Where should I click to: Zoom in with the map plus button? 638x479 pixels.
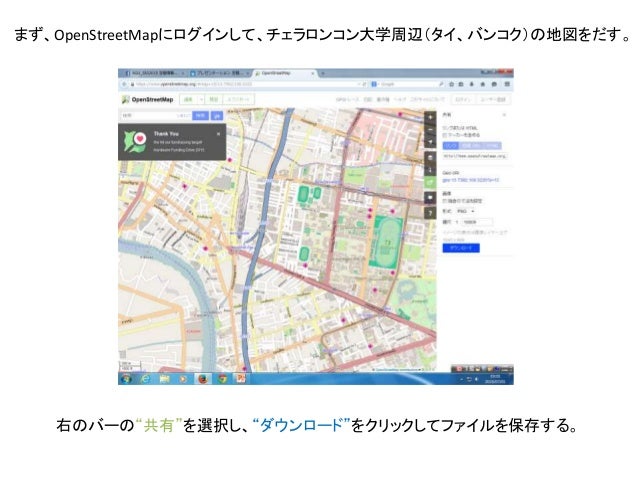430,117
